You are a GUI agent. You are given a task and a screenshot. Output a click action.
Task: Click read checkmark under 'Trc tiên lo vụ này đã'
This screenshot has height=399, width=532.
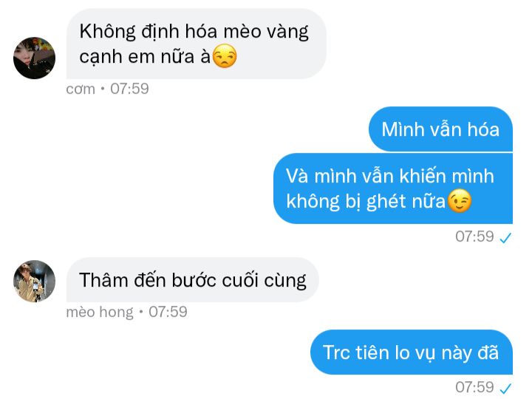click(x=505, y=389)
